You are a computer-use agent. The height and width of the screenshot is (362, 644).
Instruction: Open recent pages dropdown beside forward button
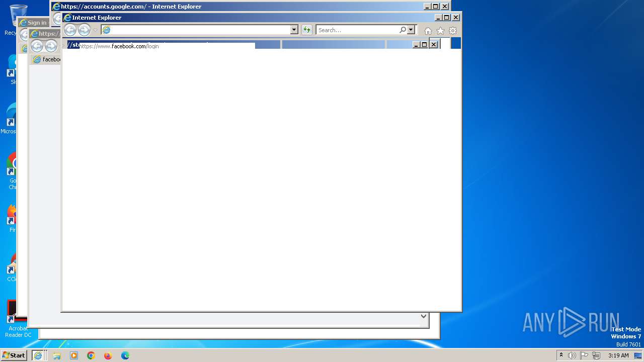click(95, 30)
